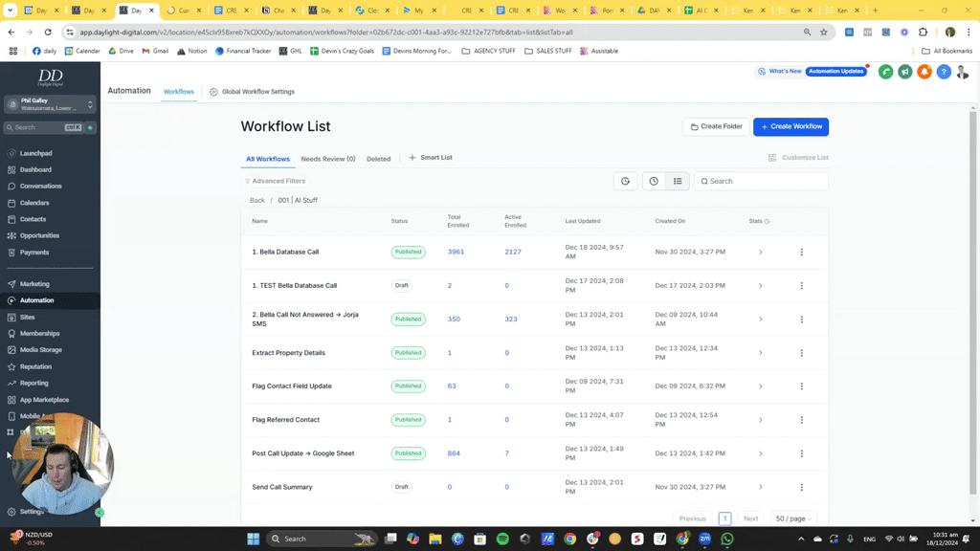
Task: Switch to list view with the list toggle
Action: click(x=678, y=181)
